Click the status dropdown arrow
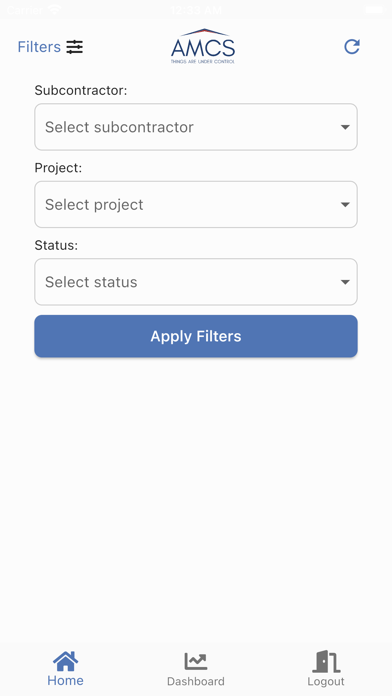 (x=345, y=282)
